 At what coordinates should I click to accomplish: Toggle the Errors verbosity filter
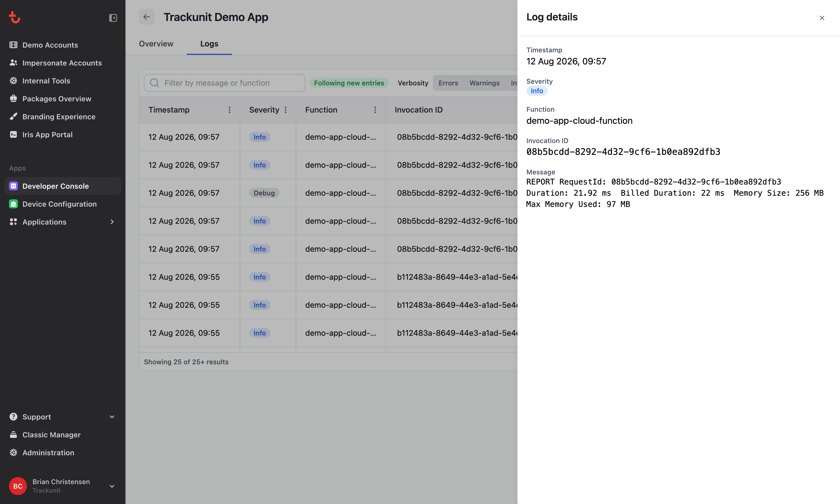(x=448, y=83)
